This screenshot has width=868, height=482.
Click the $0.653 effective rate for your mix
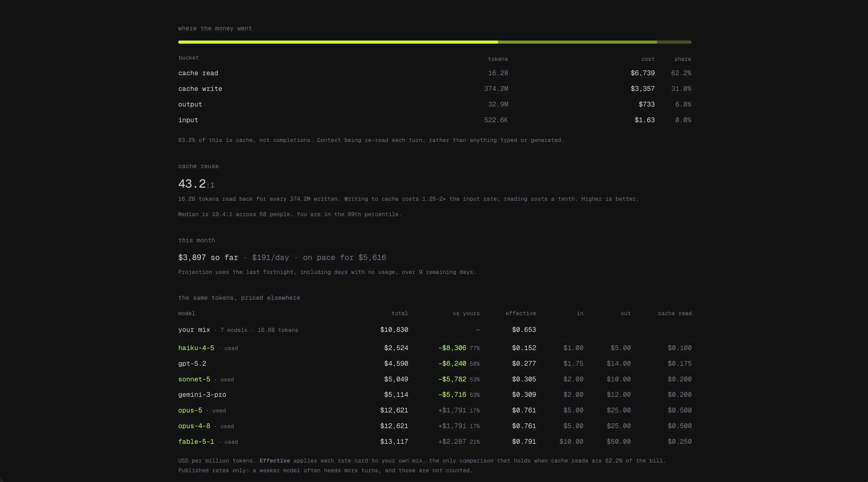tap(524, 330)
